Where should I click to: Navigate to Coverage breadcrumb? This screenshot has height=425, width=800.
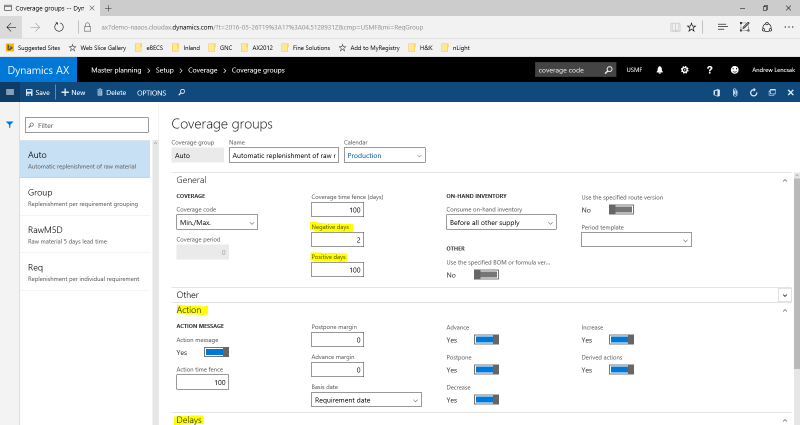(203, 70)
